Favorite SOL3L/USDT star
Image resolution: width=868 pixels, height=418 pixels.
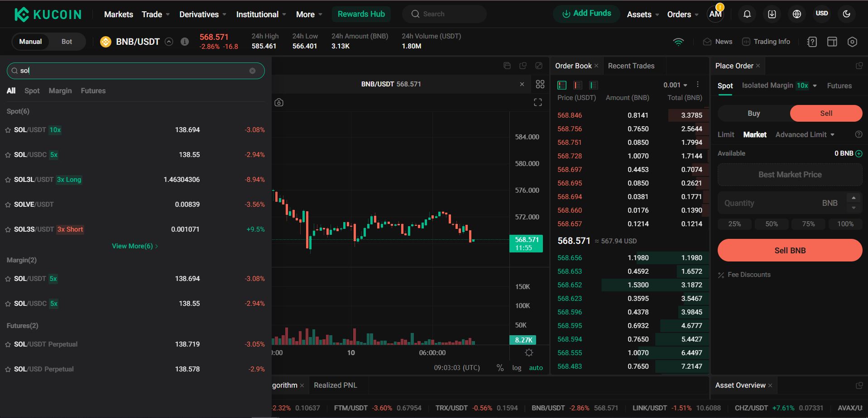click(8, 180)
